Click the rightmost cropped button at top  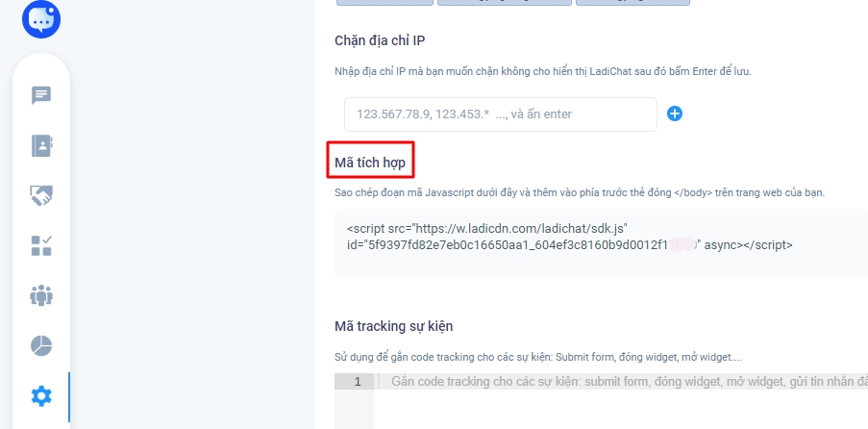click(632, 3)
